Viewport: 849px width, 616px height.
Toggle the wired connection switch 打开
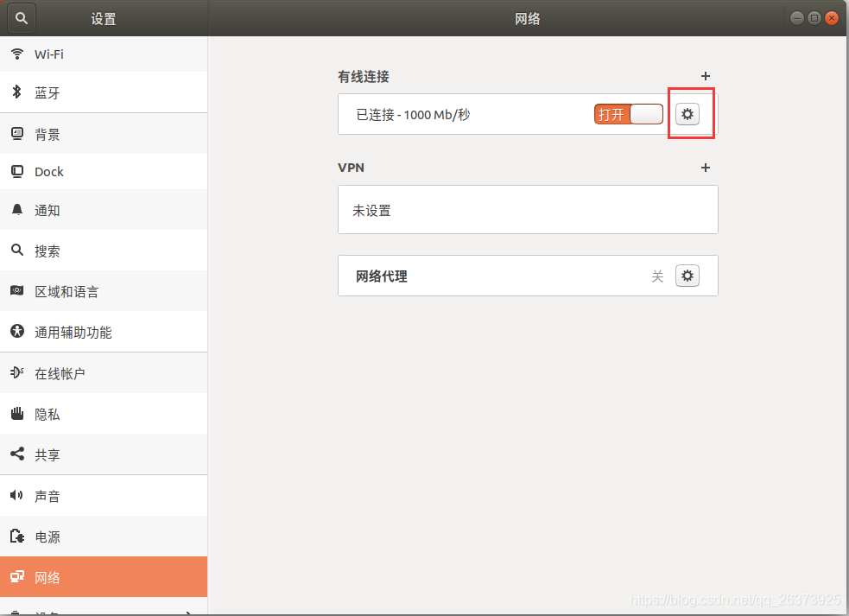click(x=629, y=114)
